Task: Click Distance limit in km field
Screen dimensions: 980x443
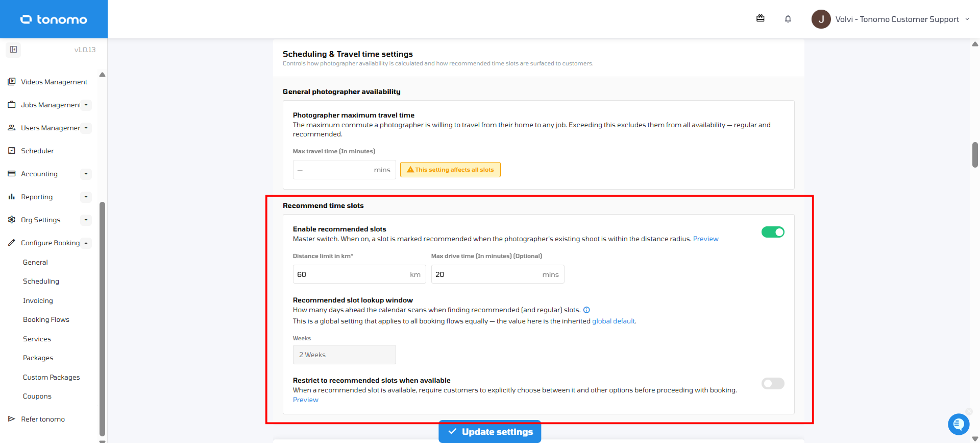Action: (359, 274)
